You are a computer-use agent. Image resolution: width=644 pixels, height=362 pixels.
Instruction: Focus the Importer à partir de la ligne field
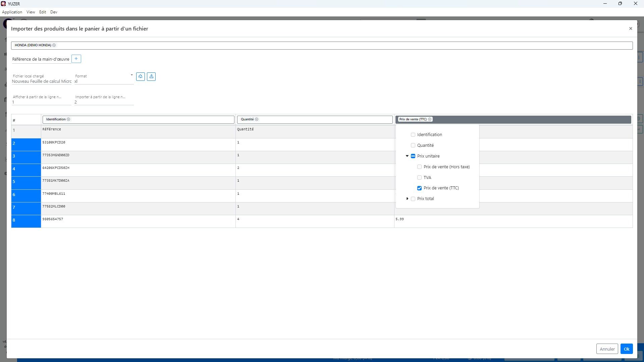104,102
